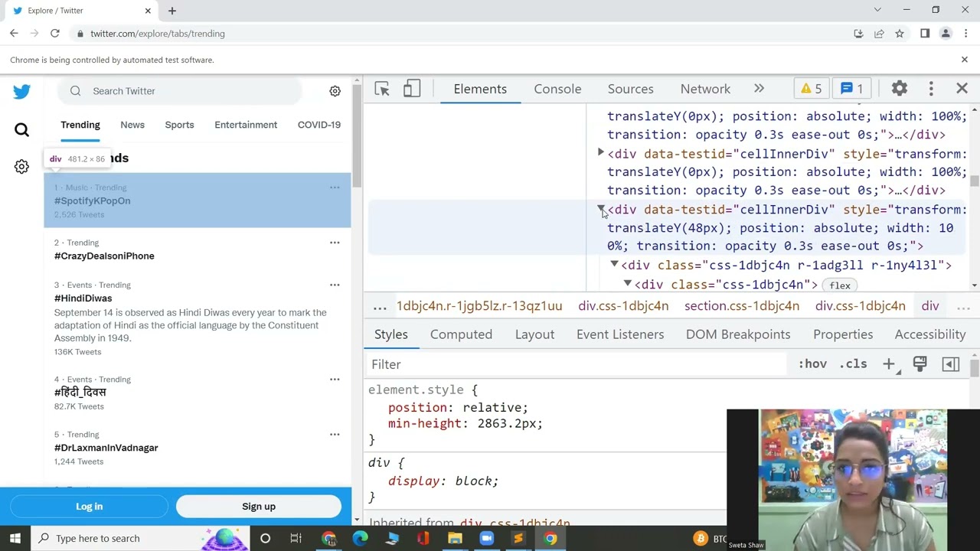Open the Entertainment tab on Twitter
This screenshot has height=551, width=980.
(x=246, y=125)
